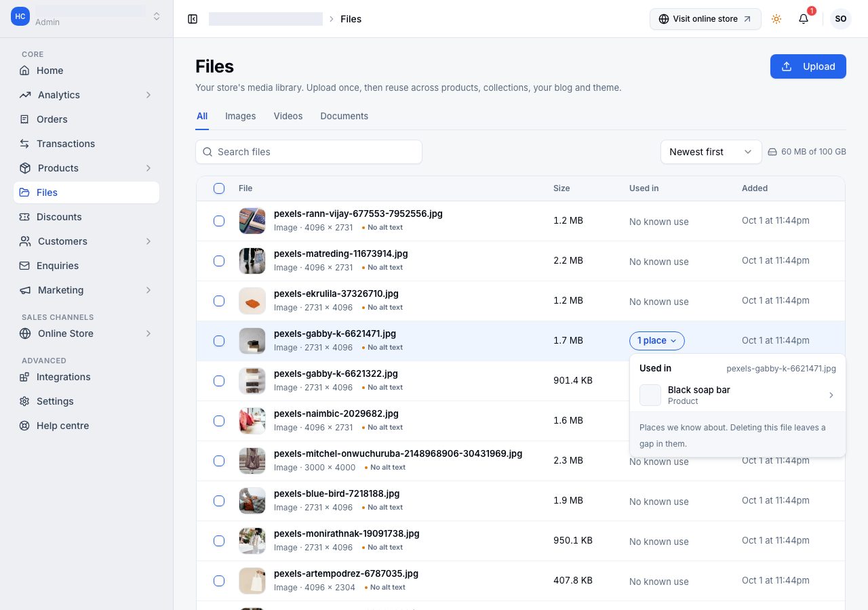Screen dimensions: 868x610
Task: Switch theme with the sun icon
Action: click(776, 19)
